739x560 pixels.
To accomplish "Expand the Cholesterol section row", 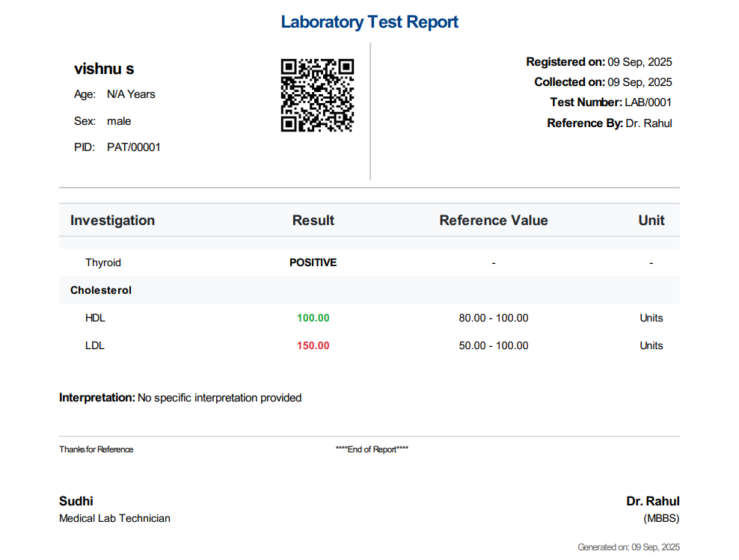I will 100,290.
